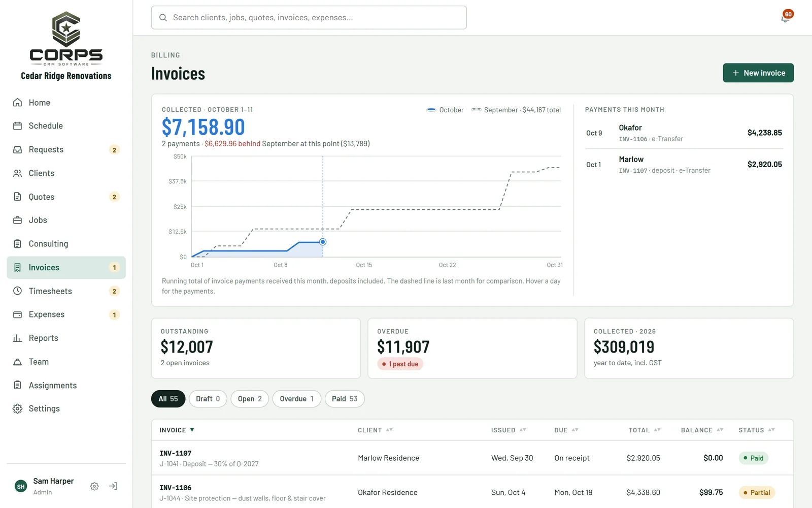Filter invoices by Paid
812x508 pixels.
click(345, 399)
